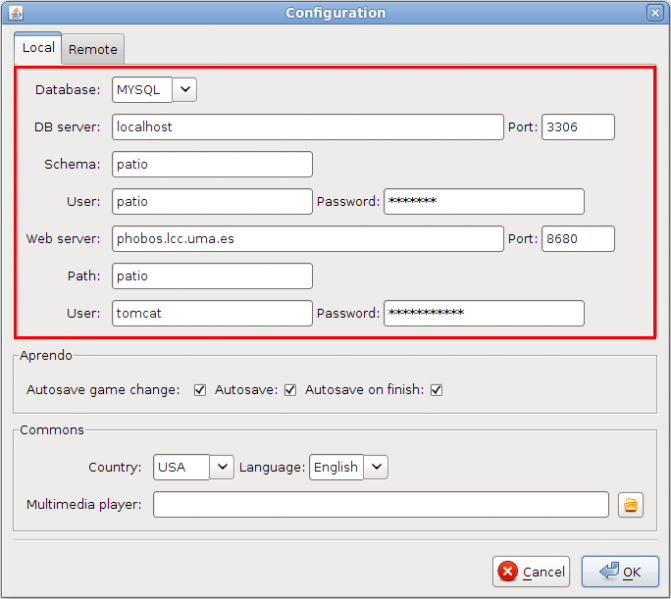This screenshot has width=671, height=599.
Task: Click the Aprendo group label
Action: click(46, 356)
